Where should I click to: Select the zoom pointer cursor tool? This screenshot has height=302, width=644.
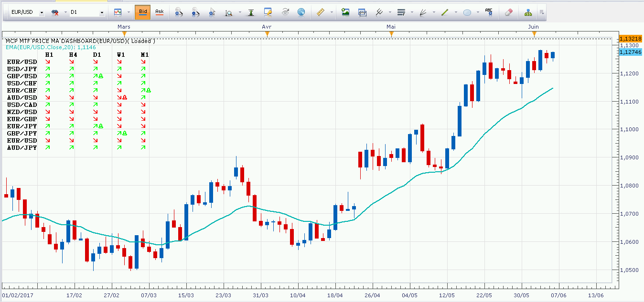pos(212,12)
